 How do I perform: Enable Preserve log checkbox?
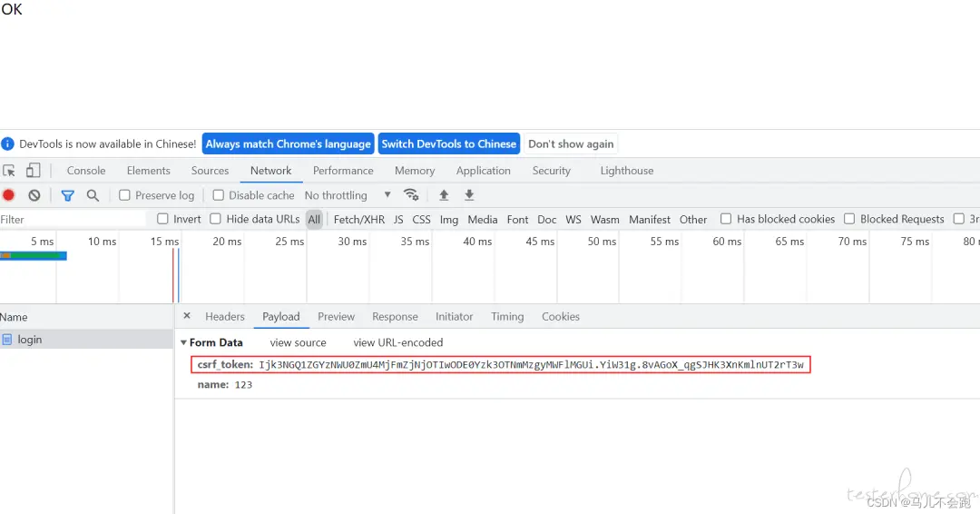(x=124, y=195)
